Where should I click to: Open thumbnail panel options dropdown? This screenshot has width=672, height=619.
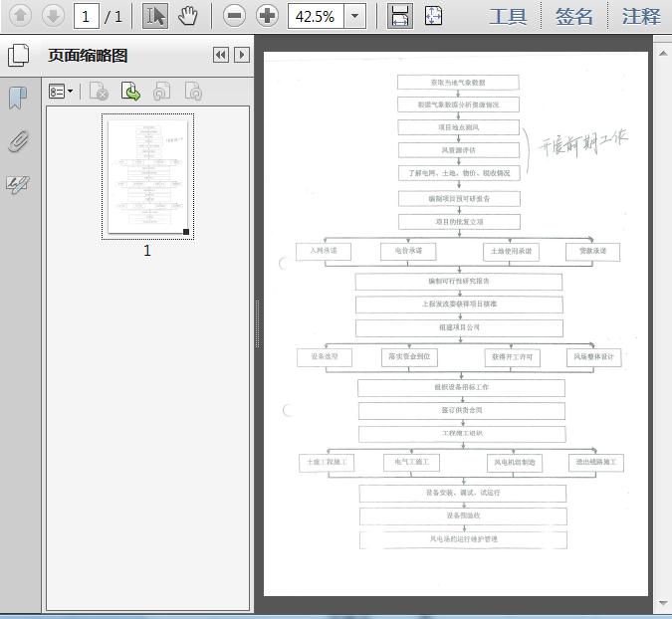62,92
